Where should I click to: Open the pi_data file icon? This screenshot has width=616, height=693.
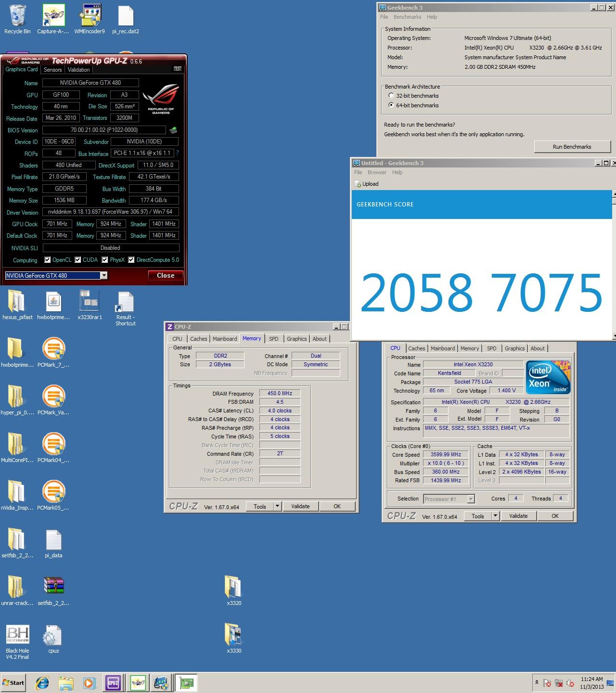(x=53, y=539)
